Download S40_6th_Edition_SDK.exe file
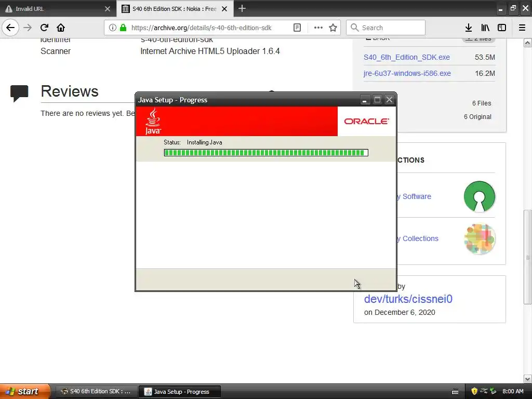532x399 pixels. pyautogui.click(x=406, y=57)
